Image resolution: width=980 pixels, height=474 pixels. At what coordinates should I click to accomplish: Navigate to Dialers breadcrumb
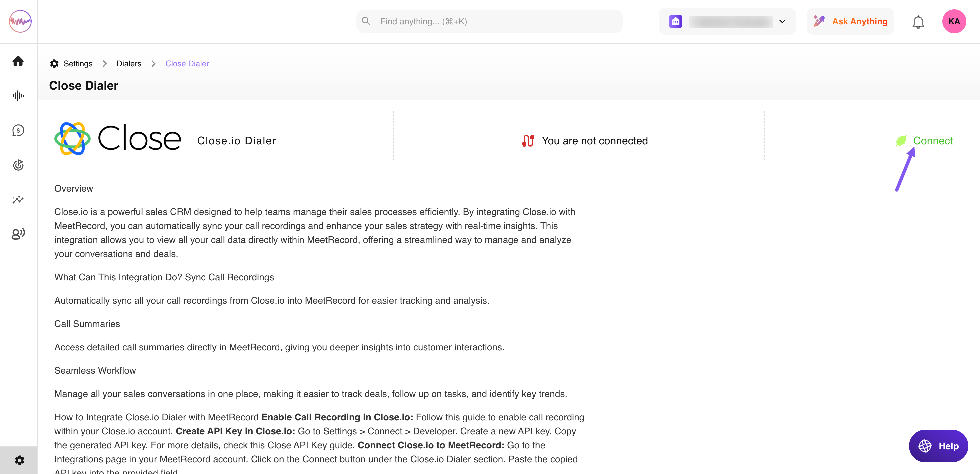click(129, 64)
